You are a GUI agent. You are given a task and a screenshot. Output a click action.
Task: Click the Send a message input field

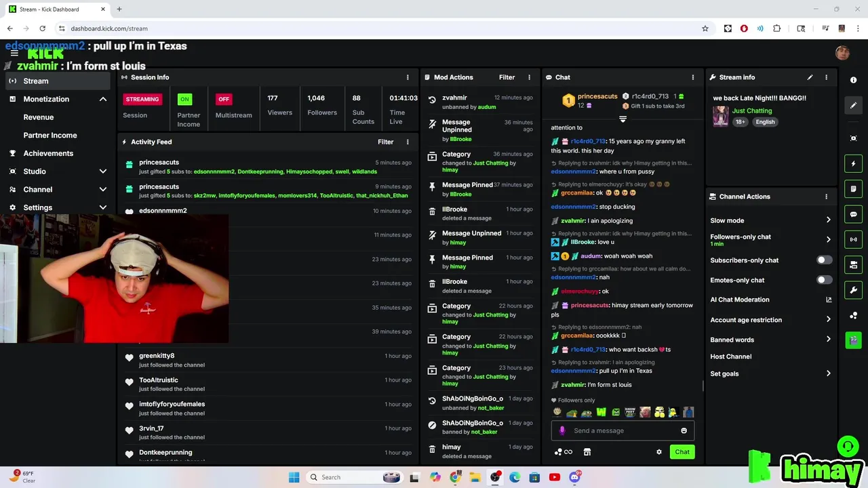pos(623,430)
